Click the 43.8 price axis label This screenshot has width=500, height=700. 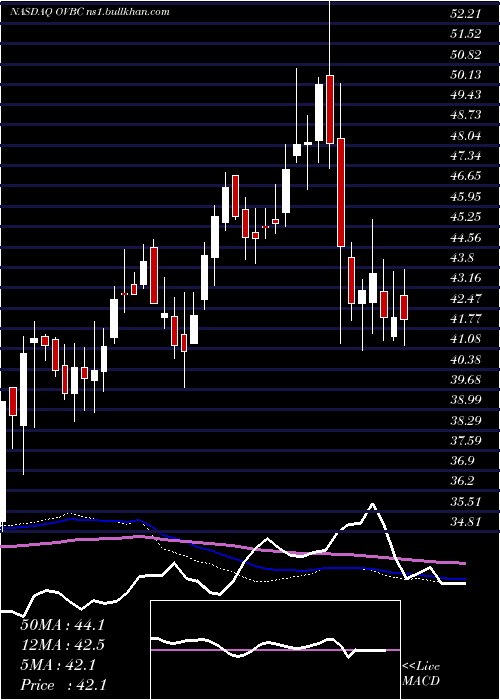(x=462, y=258)
